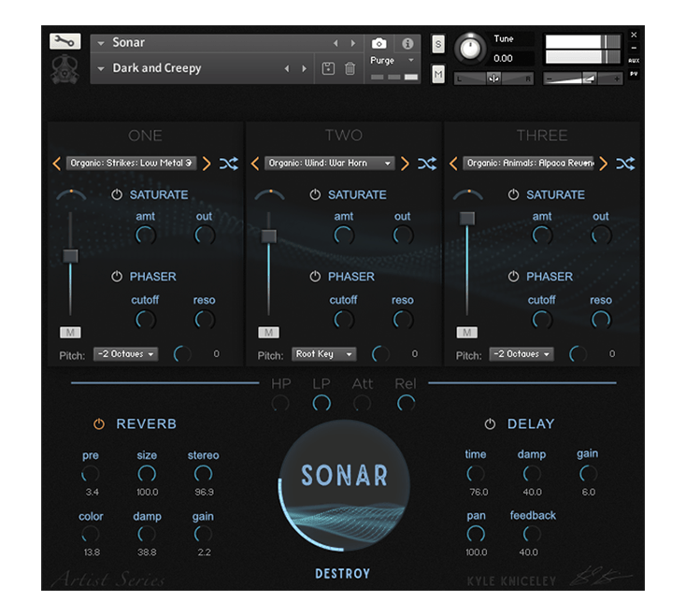The width and height of the screenshot is (686, 616).
Task: Next sound arrow in layer TWO
Action: pos(405,164)
